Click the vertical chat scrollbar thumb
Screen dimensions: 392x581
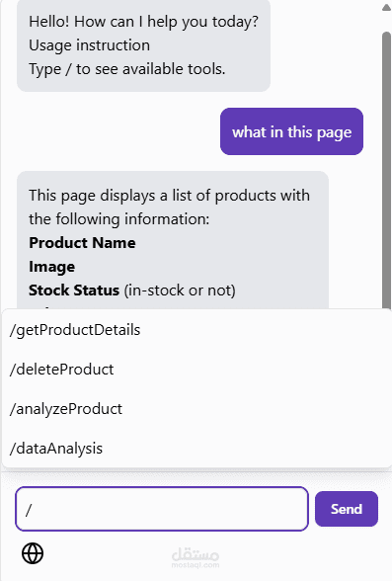(386, 170)
